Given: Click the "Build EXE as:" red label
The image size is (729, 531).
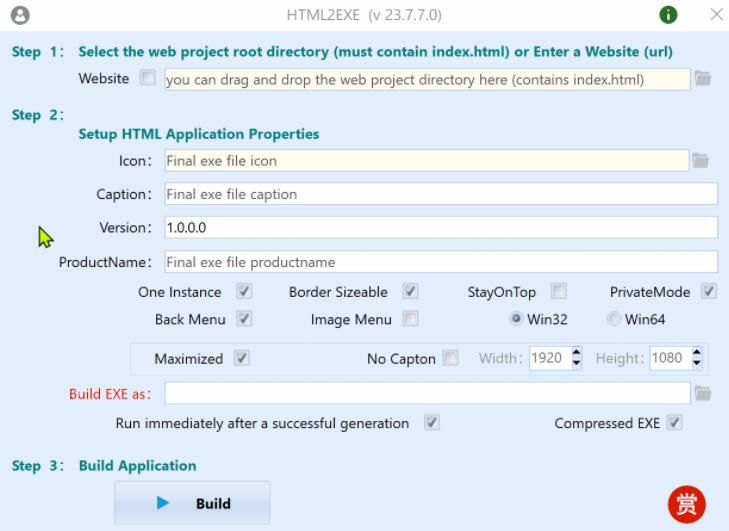Looking at the screenshot, I should click(x=110, y=394).
